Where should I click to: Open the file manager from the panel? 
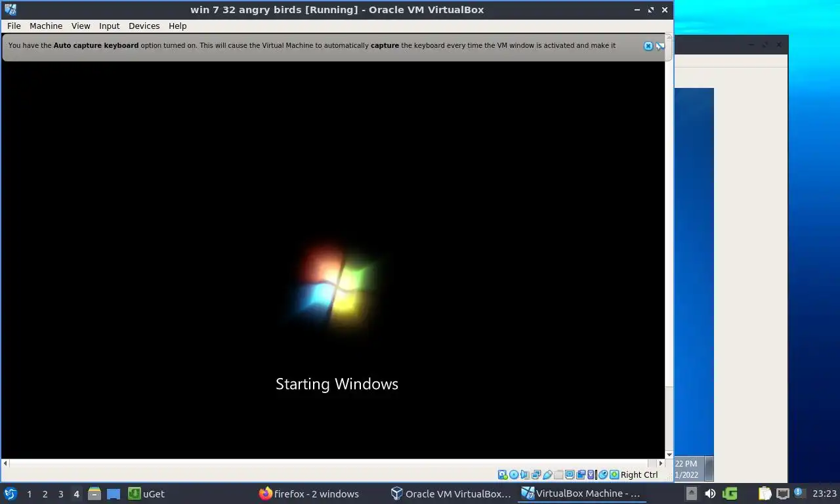pos(94,493)
